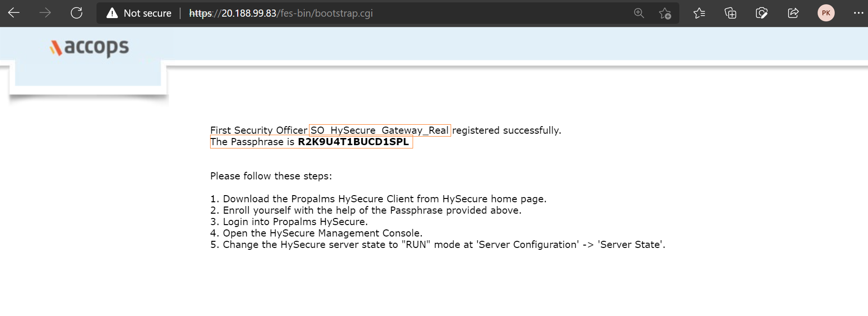The height and width of the screenshot is (316, 868).
Task: Select passphrase R2K9U4T1BUCD1SPL text
Action: pyautogui.click(x=353, y=142)
